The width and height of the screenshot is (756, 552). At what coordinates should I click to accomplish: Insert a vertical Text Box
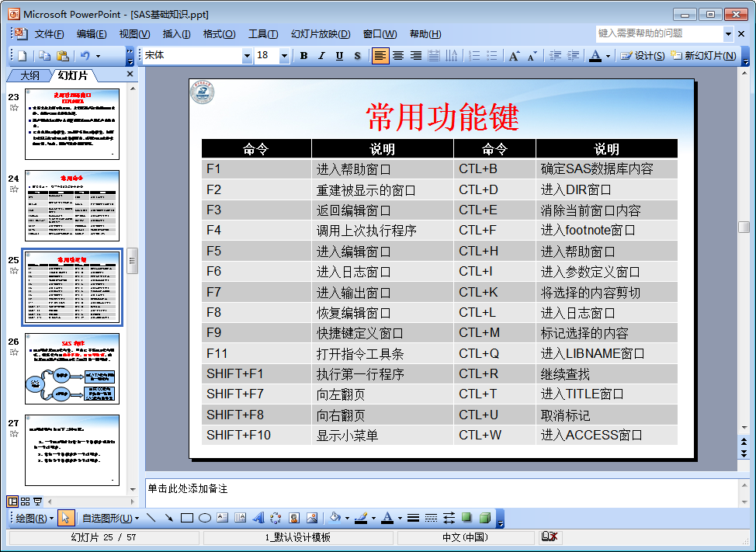click(x=240, y=519)
